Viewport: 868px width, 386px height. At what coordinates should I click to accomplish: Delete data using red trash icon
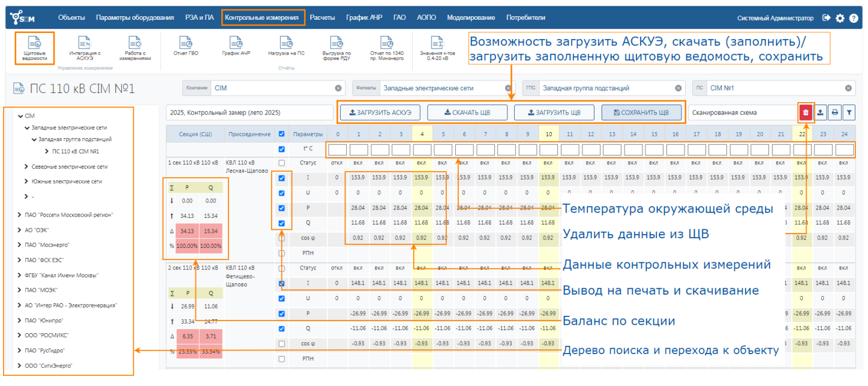[x=805, y=112]
